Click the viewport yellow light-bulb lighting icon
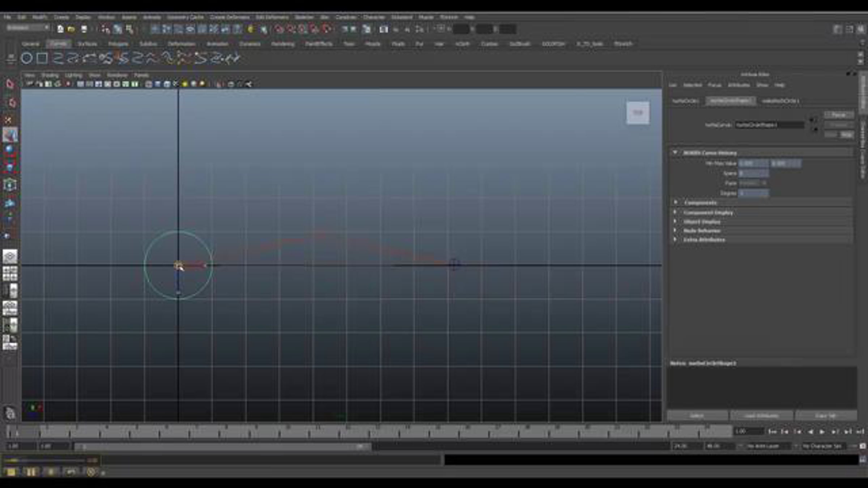 pos(185,84)
